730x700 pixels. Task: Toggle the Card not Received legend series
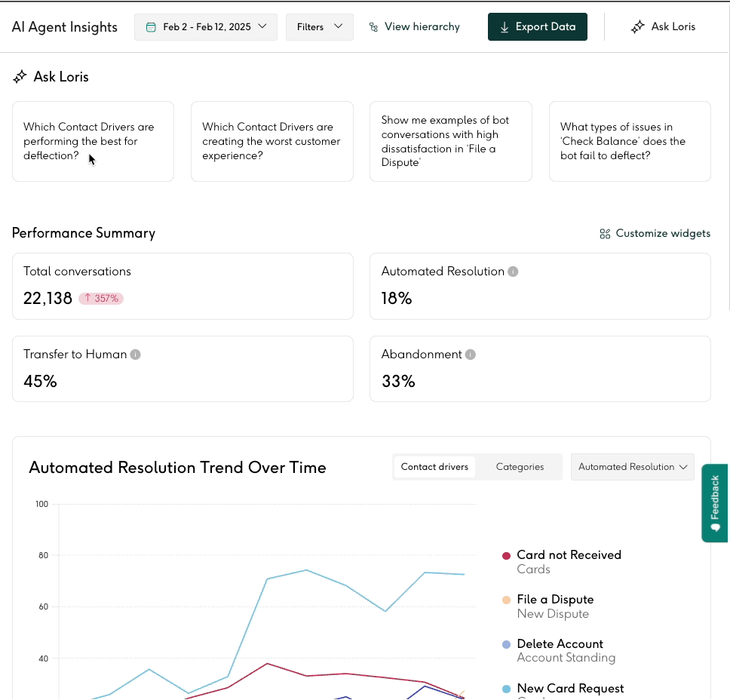[x=569, y=555]
